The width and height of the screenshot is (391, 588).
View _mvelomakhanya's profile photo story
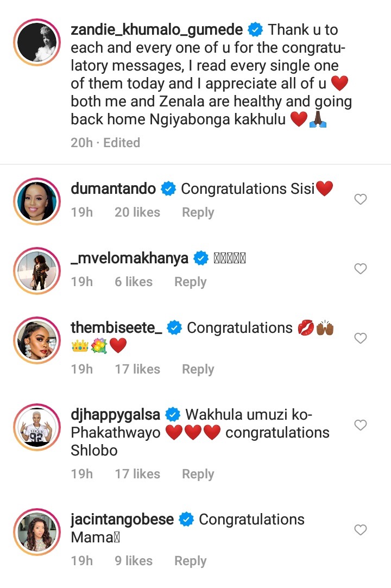click(37, 271)
